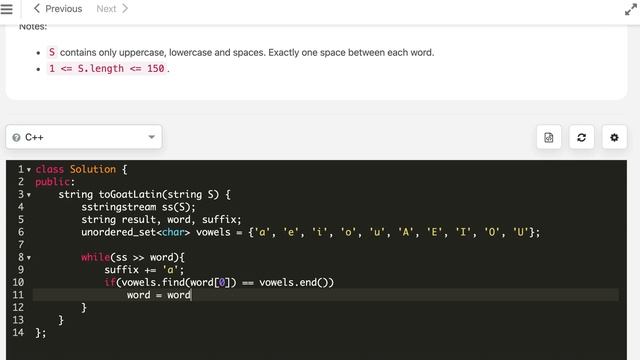Reset code with the refresh icon
The image size is (640, 360).
click(582, 138)
